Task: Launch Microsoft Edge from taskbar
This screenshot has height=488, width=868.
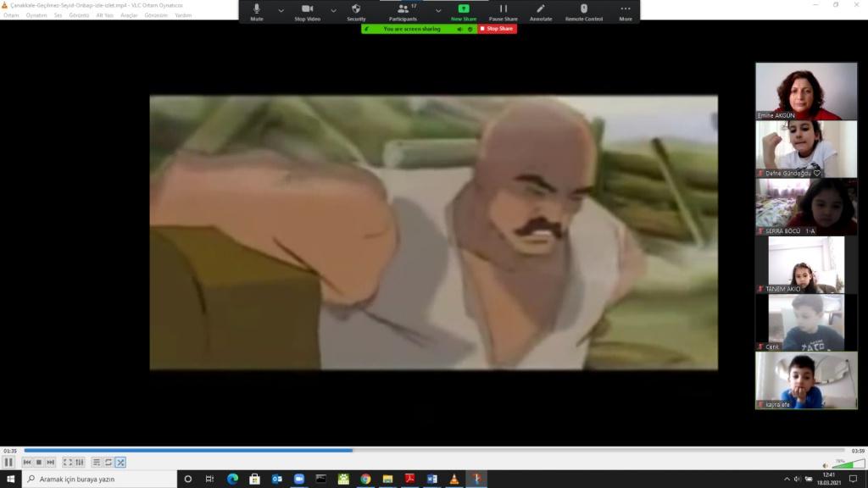Action: 232,480
